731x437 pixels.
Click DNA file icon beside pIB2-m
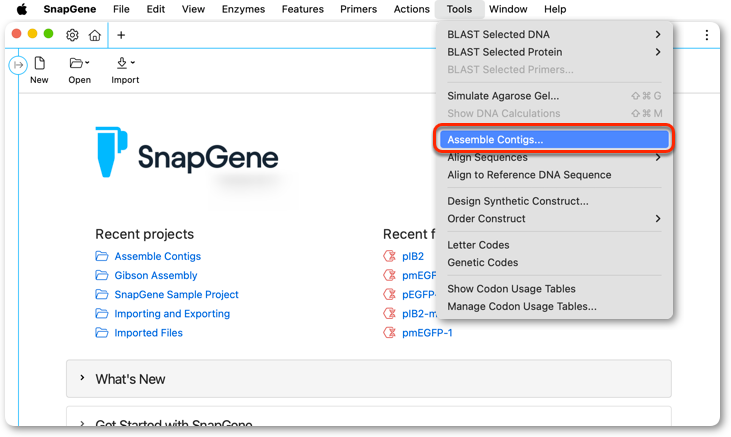(x=389, y=313)
